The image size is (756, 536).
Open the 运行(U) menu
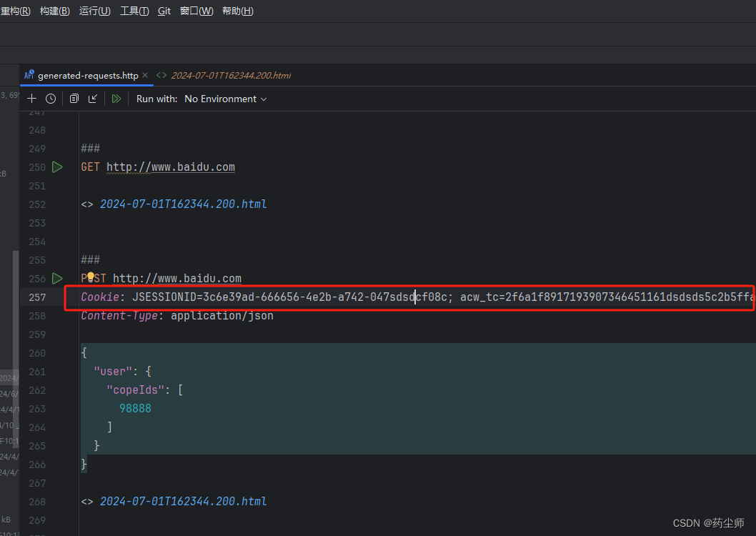[x=94, y=10]
